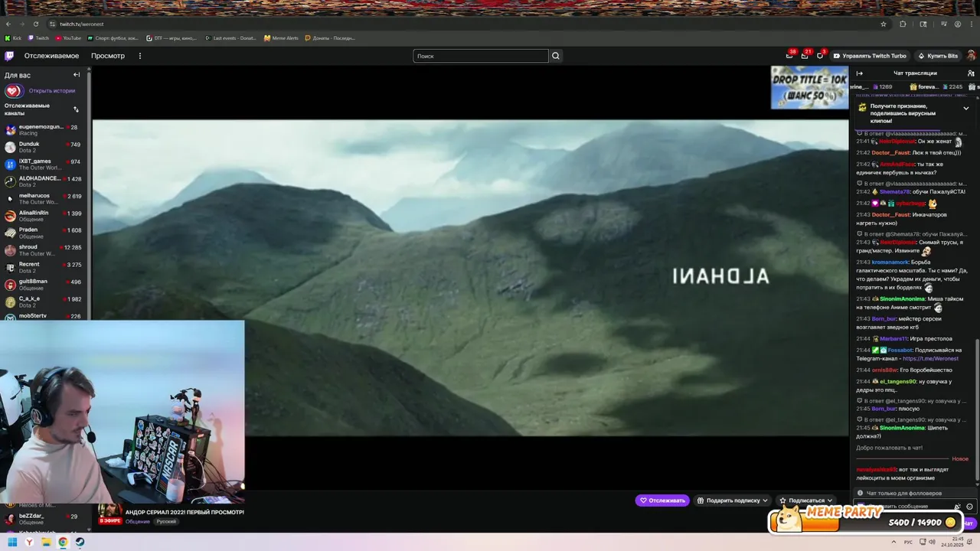Open Dunduk channel in sidebar

pos(44,147)
